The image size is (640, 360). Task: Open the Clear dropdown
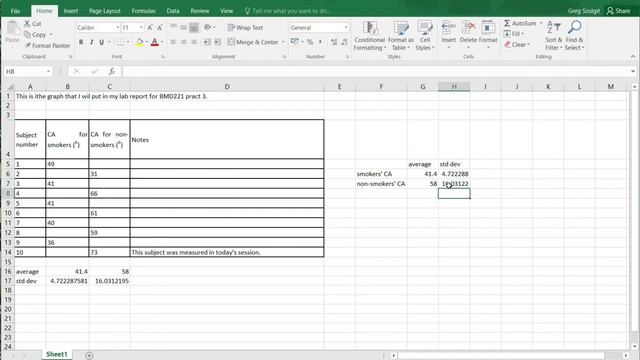pyautogui.click(x=517, y=44)
